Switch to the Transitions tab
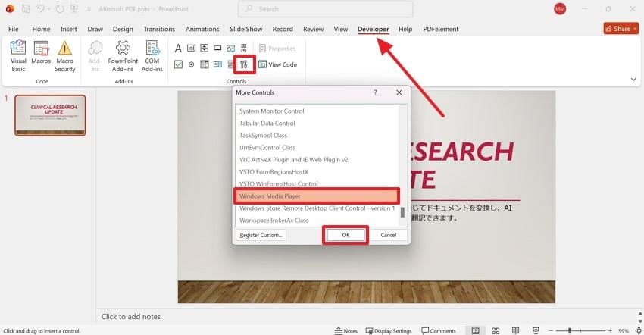 [159, 29]
